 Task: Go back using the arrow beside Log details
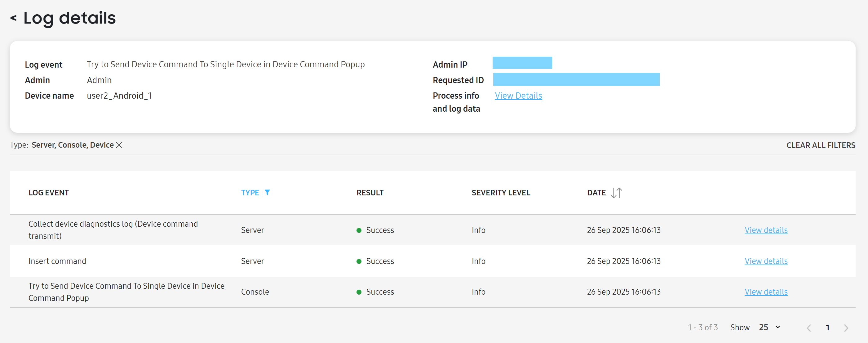tap(13, 18)
